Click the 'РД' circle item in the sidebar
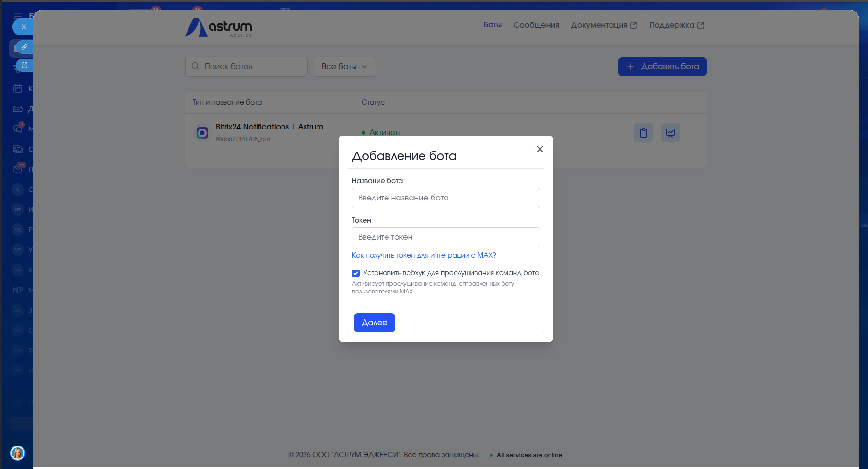 click(18, 230)
